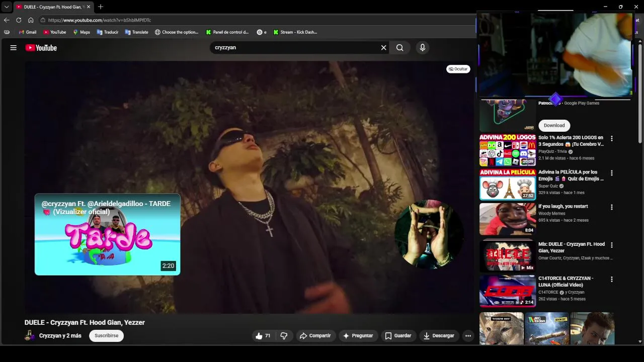Open the browser home button
Viewport: 644px width, 362px height.
point(31,20)
